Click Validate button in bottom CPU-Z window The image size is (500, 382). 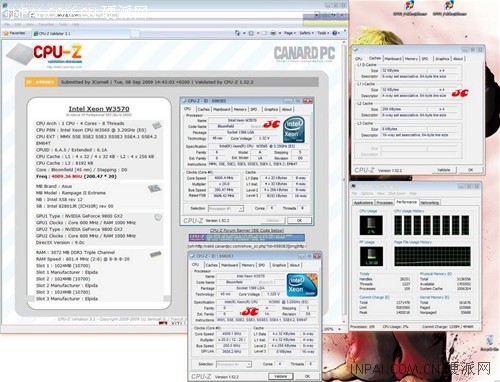pyautogui.click(x=280, y=376)
